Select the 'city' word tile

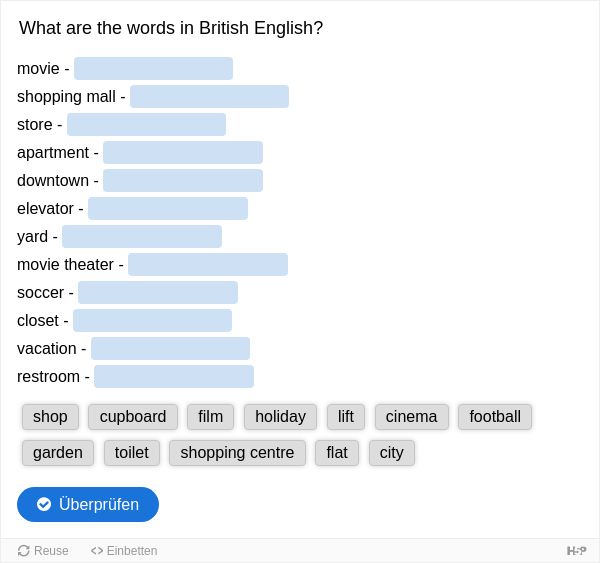[x=391, y=452]
